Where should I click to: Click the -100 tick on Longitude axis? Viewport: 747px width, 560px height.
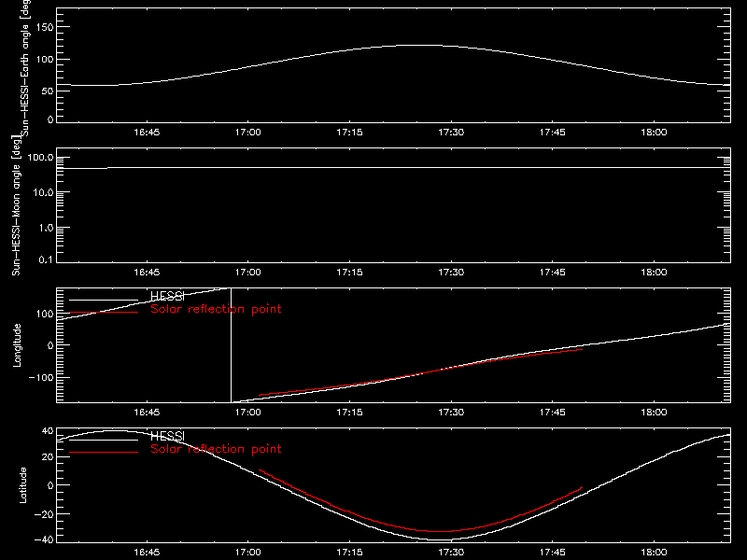40,377
